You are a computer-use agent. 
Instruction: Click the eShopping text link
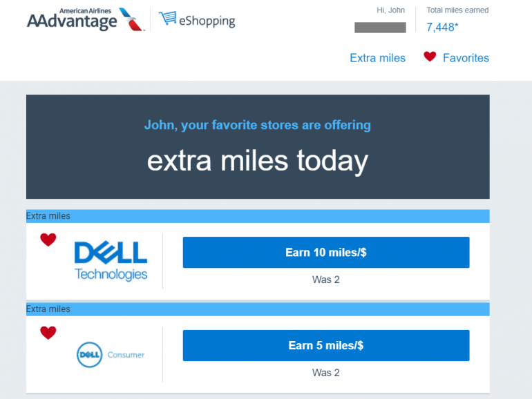(207, 21)
